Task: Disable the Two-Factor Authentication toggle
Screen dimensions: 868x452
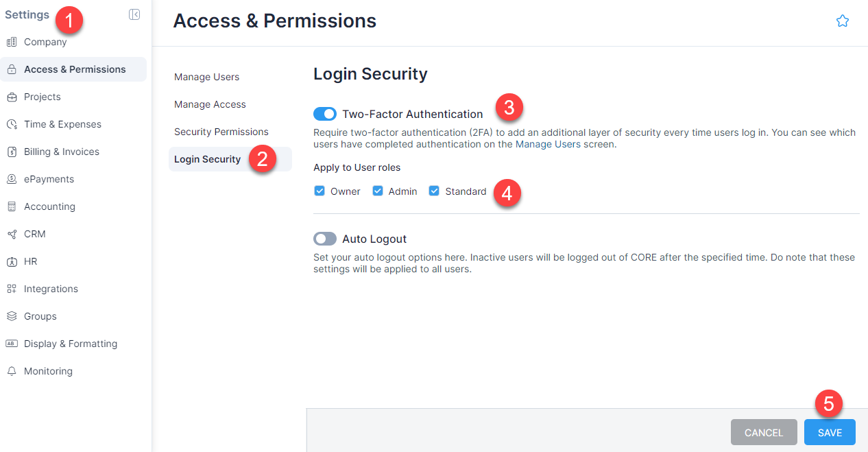Action: pyautogui.click(x=324, y=114)
